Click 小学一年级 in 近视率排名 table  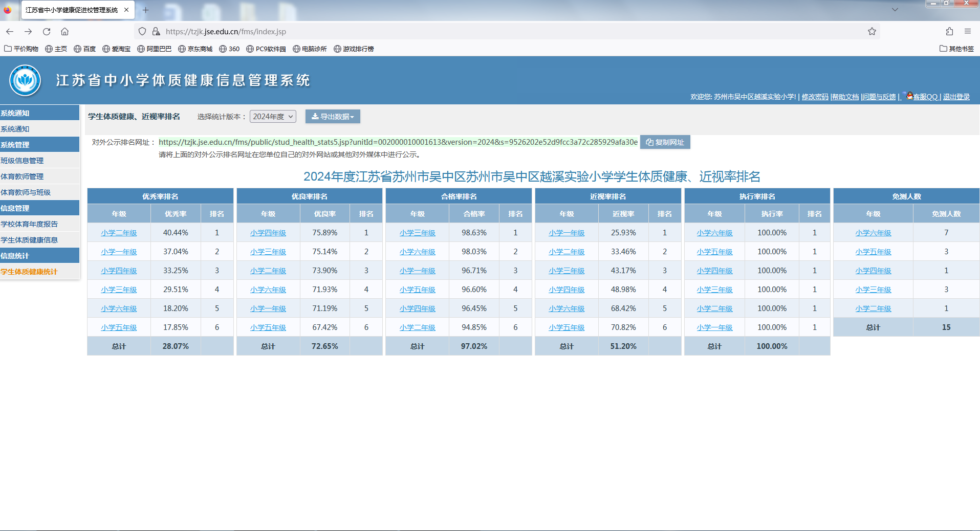coord(567,233)
